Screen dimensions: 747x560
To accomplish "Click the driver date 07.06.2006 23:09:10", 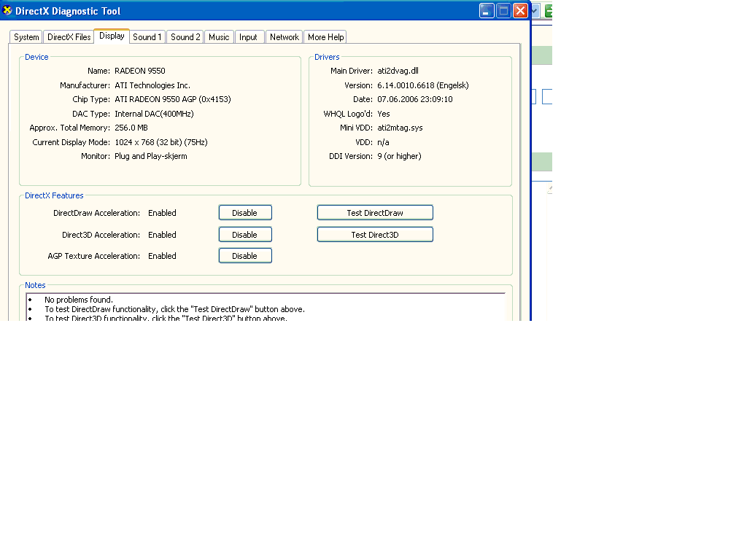I will [x=415, y=99].
